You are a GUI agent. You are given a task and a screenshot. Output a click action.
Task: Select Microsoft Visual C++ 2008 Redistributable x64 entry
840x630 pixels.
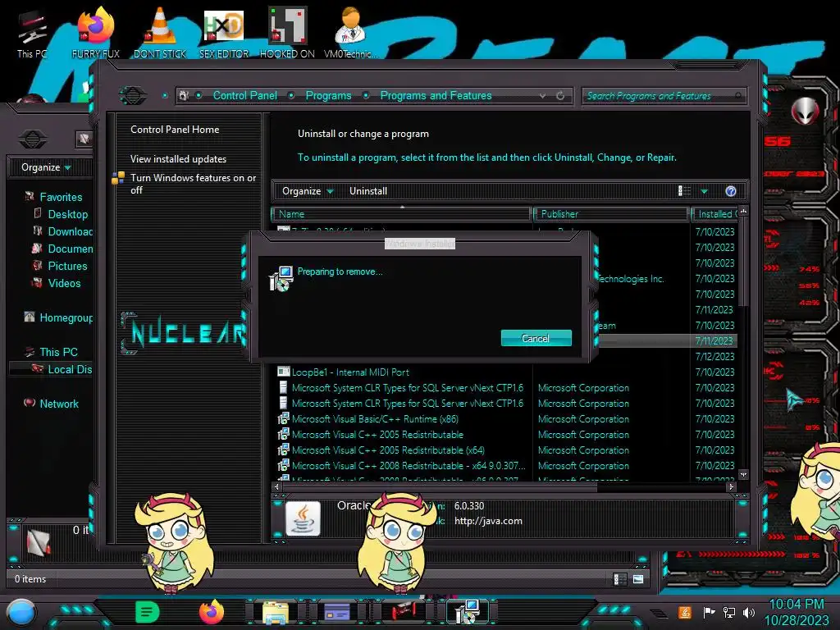pos(408,466)
